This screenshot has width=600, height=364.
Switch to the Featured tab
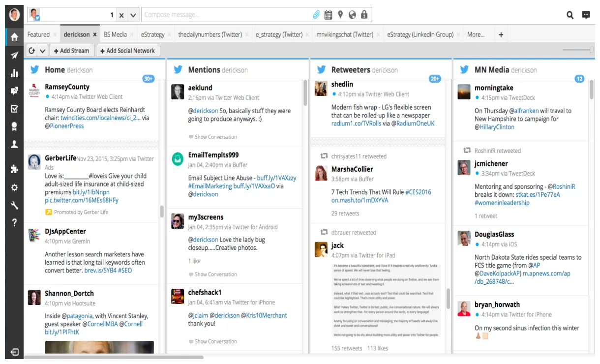tap(39, 34)
